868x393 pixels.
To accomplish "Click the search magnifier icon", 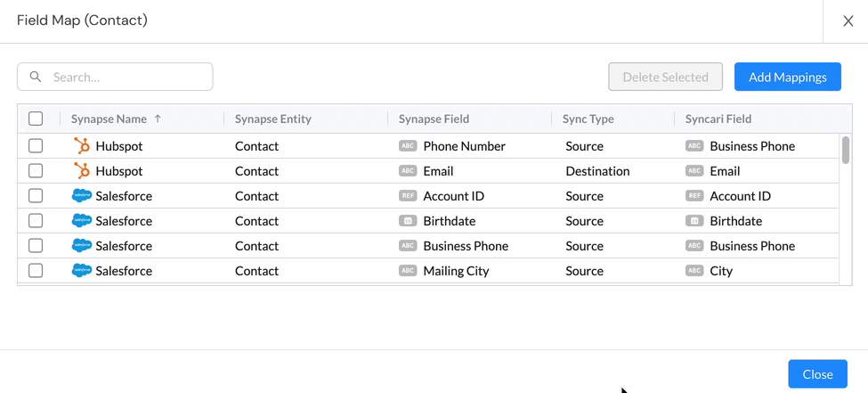I will pos(36,77).
